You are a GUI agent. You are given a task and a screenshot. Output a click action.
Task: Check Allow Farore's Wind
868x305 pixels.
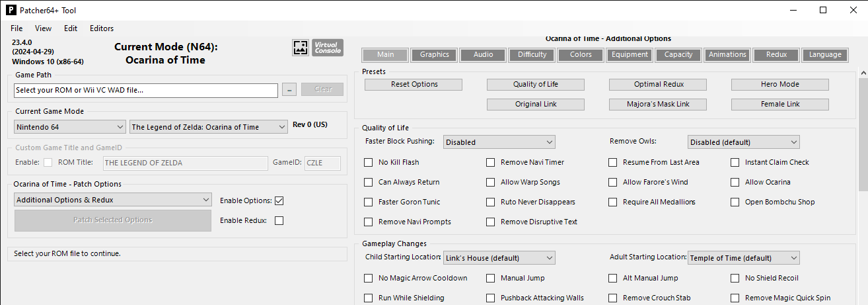pos(613,182)
